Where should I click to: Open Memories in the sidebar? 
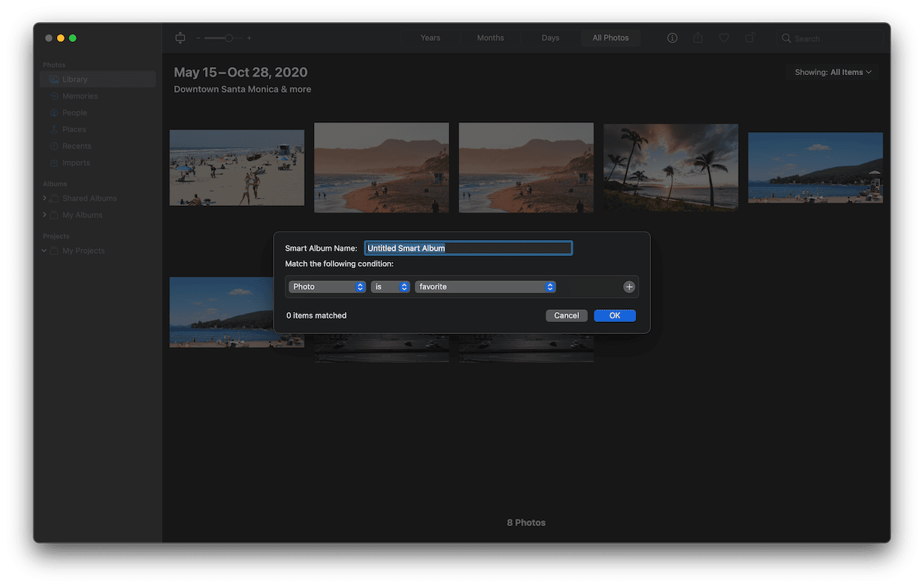point(79,96)
